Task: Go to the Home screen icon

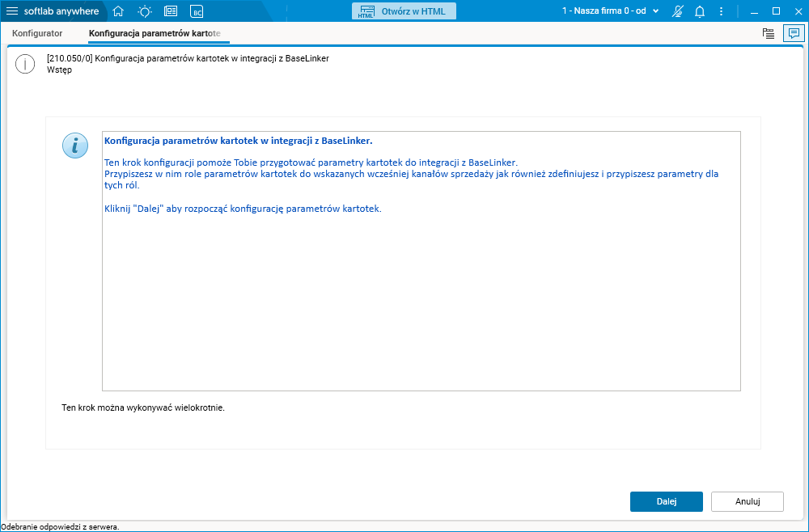Action: [x=118, y=11]
